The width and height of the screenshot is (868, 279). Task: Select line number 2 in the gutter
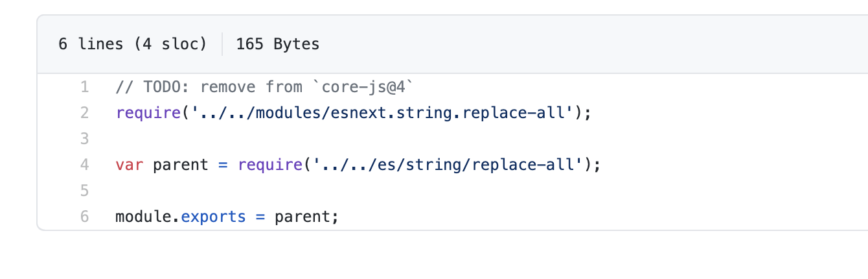coord(84,113)
